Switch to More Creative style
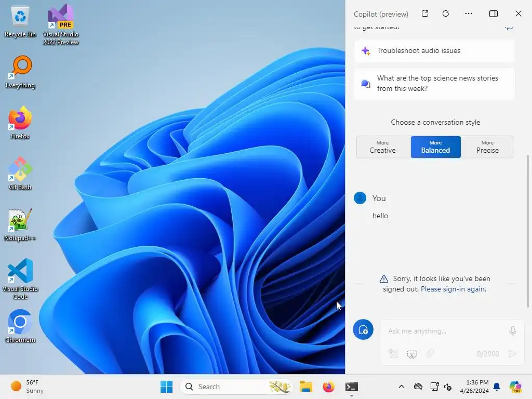The height and width of the screenshot is (399, 532). (x=383, y=147)
